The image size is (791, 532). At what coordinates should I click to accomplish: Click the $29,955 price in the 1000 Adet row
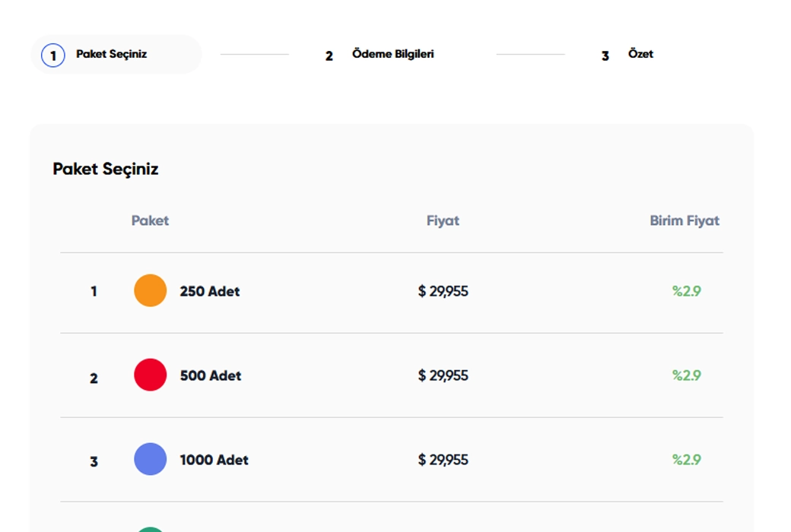pos(443,460)
